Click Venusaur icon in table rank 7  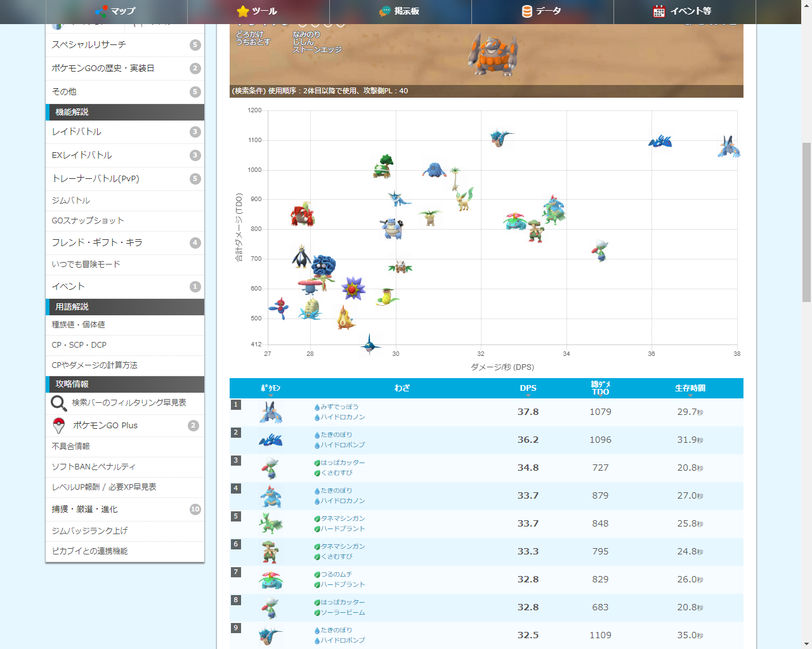(x=271, y=580)
